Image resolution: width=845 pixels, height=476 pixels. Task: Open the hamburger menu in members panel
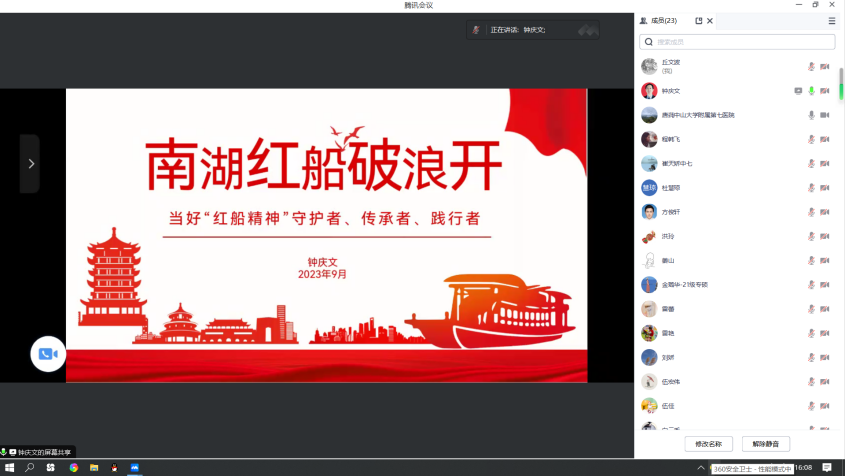[832, 20]
